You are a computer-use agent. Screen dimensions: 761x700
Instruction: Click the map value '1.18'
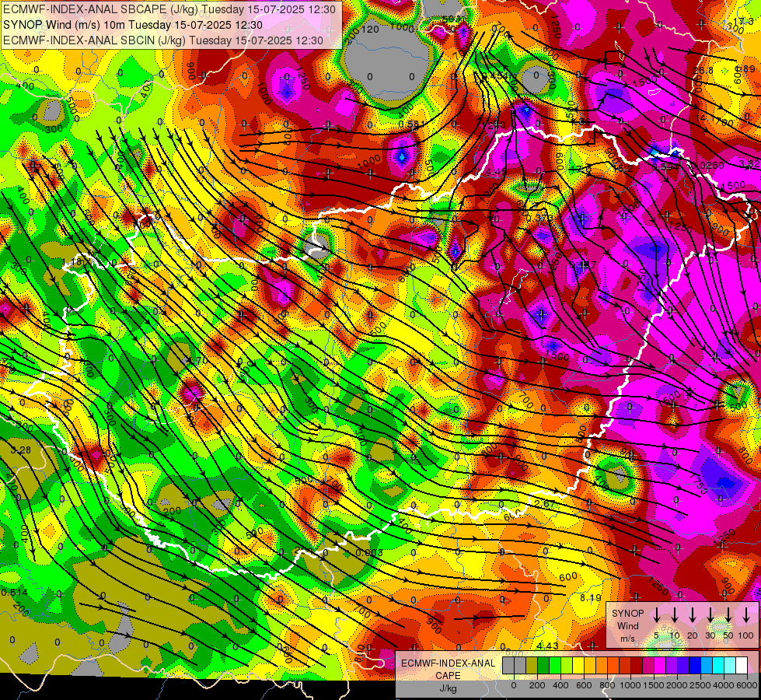pyautogui.click(x=73, y=262)
